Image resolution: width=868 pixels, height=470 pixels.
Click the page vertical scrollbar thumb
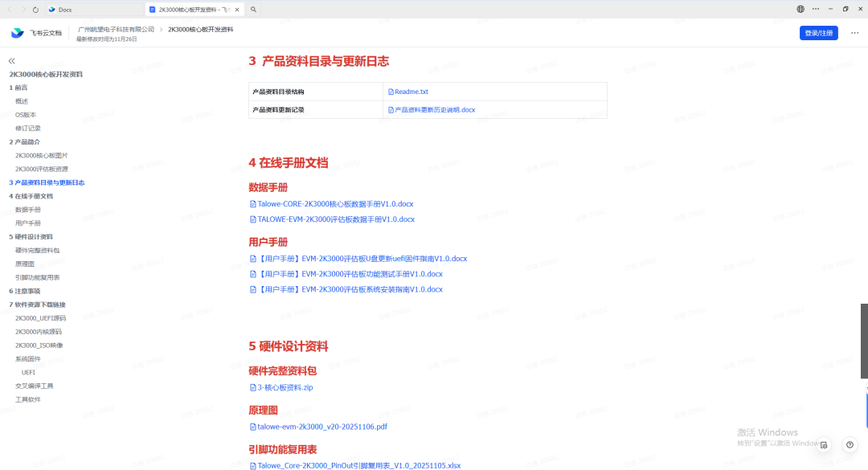pos(864,341)
